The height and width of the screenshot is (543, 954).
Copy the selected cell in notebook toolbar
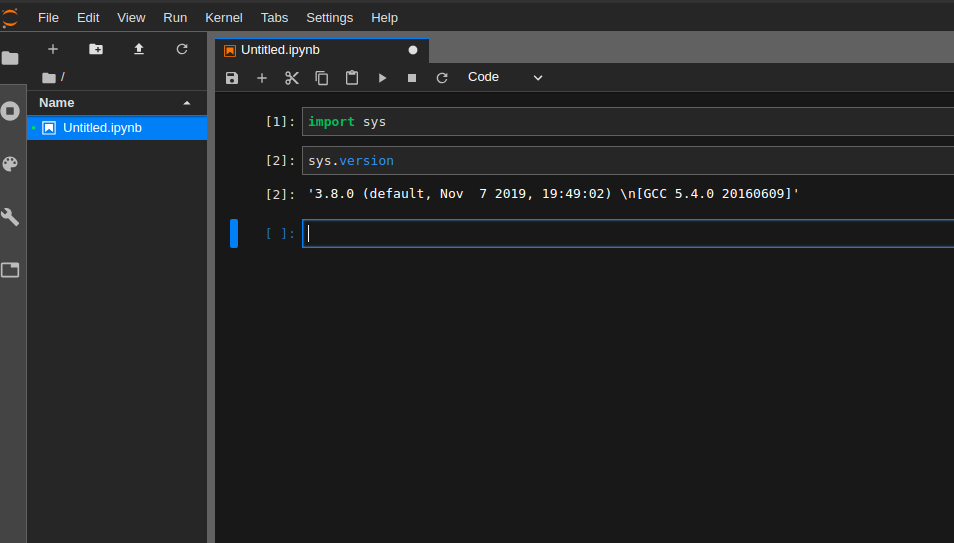click(322, 78)
